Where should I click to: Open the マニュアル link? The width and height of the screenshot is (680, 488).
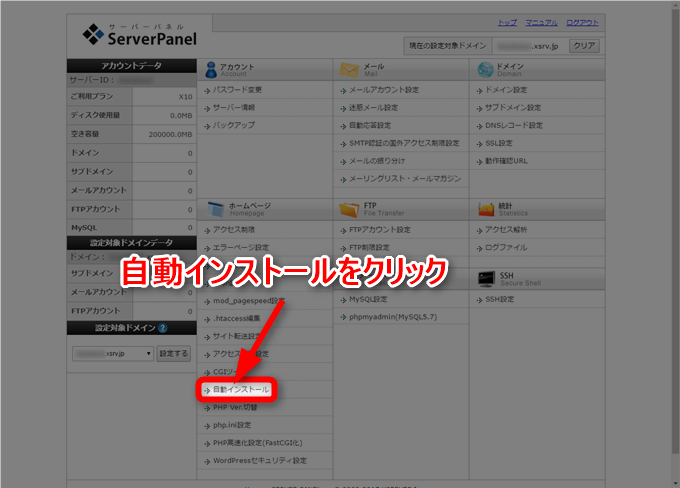coord(541,23)
